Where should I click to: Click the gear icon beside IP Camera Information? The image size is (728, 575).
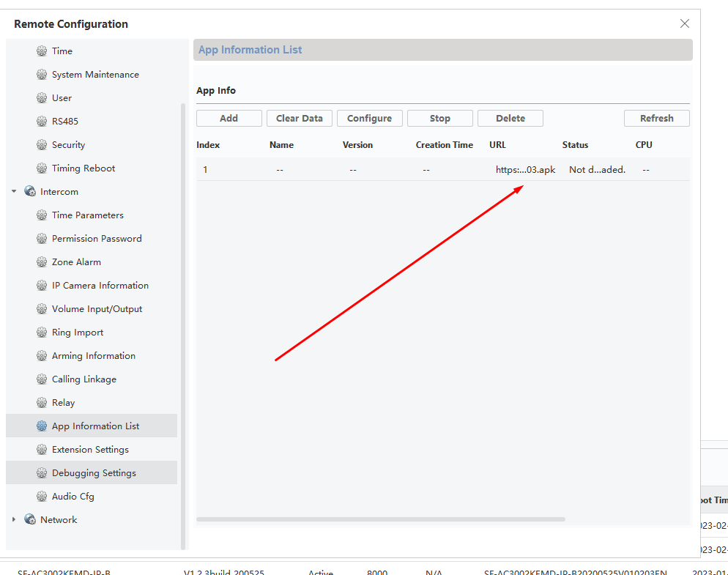click(42, 285)
